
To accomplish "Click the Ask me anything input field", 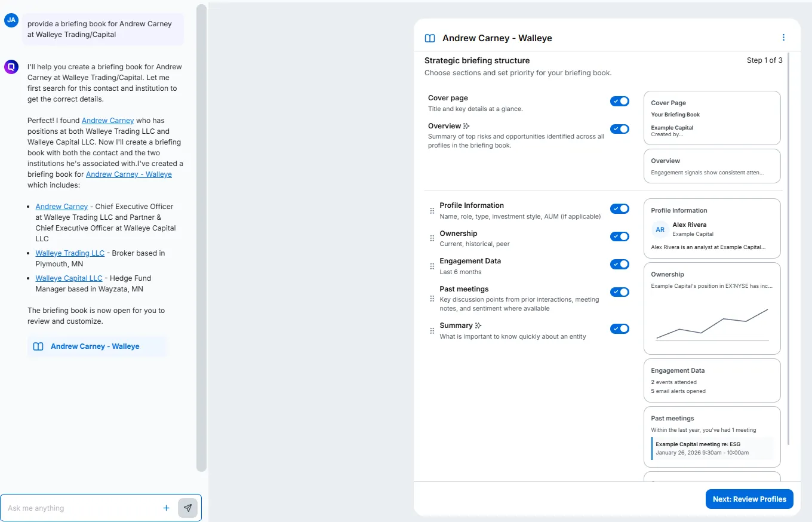I will pos(81,508).
